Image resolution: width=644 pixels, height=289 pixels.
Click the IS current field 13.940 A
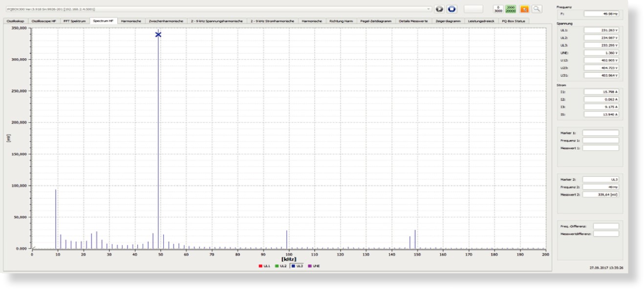point(601,114)
